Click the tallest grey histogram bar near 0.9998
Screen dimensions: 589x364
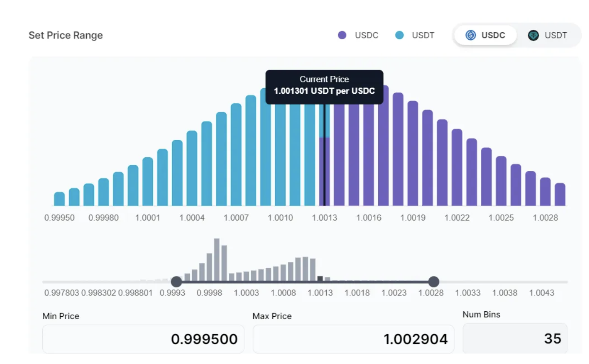tap(217, 259)
